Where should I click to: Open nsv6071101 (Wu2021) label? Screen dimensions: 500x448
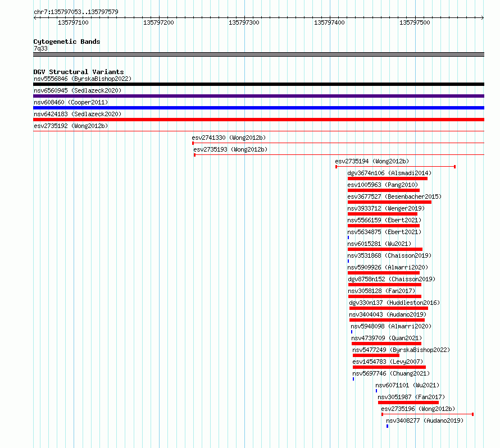click(x=407, y=385)
